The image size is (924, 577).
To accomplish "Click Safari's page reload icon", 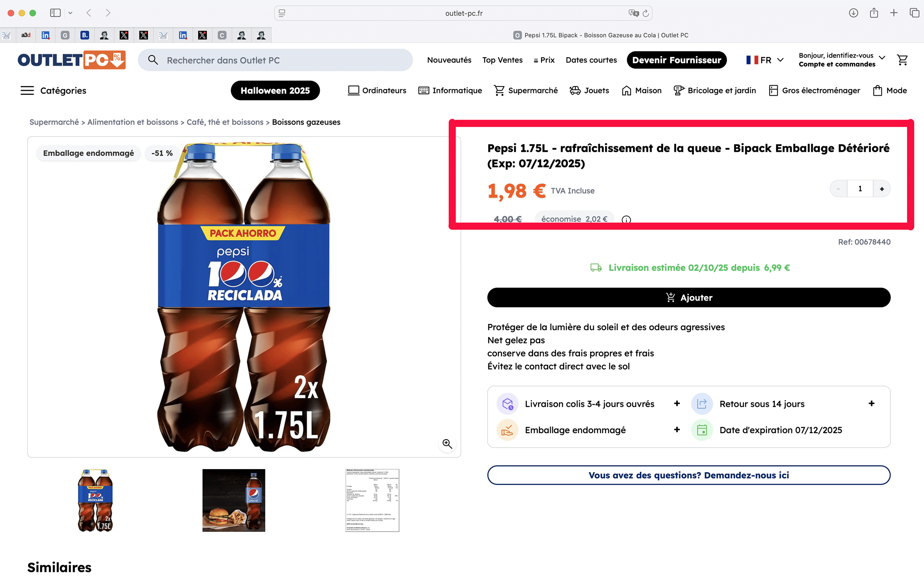I will [x=646, y=13].
